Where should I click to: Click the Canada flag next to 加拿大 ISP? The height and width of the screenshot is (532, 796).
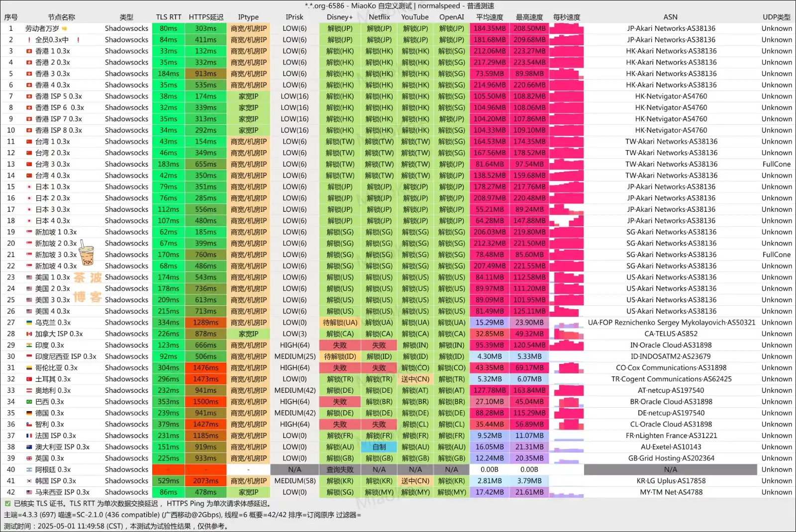pyautogui.click(x=29, y=334)
